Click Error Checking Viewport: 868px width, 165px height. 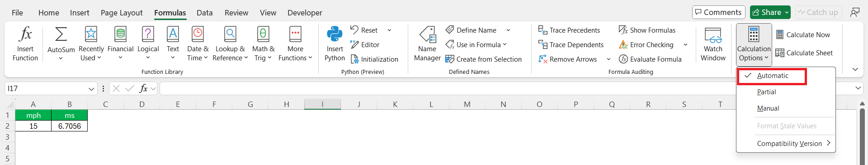[x=646, y=45]
